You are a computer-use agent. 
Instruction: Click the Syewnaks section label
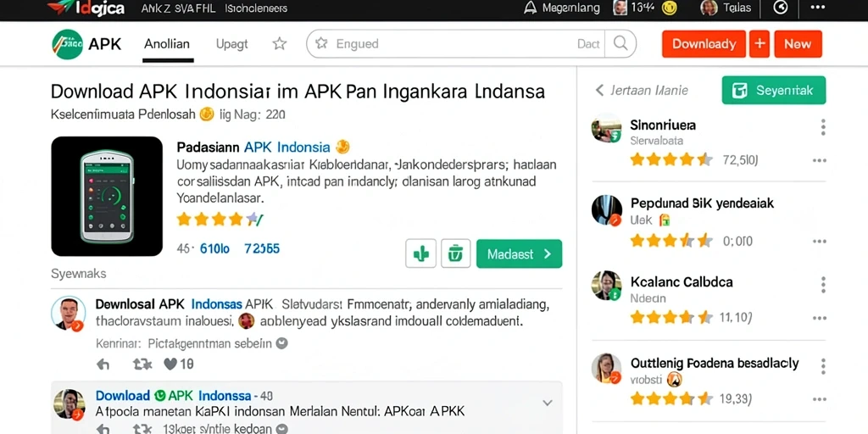[x=79, y=274]
